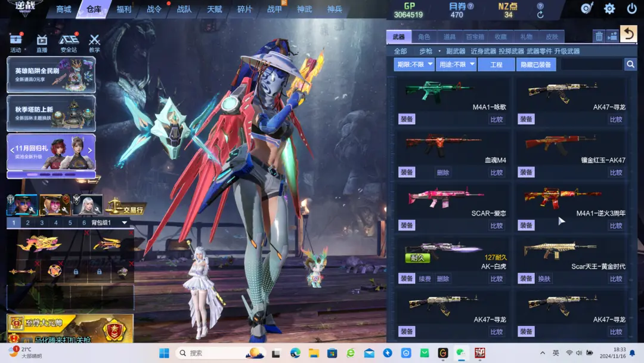Viewport: 644px width, 363px height.
Task: Select backpack page 6
Action: 84,223
